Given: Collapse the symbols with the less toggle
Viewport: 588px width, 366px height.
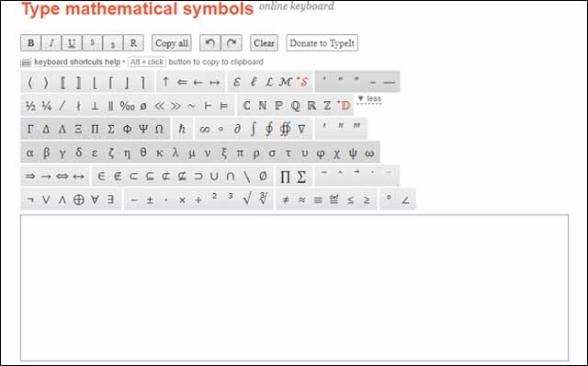Looking at the screenshot, I should (x=369, y=98).
